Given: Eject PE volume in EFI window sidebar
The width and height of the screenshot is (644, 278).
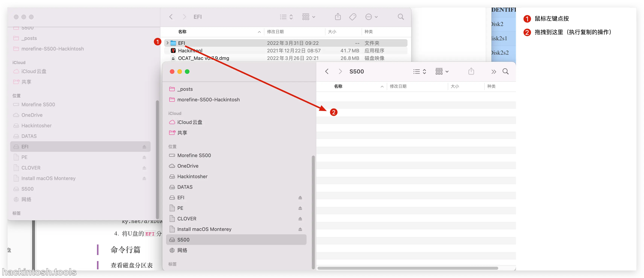Looking at the screenshot, I should coord(144,157).
